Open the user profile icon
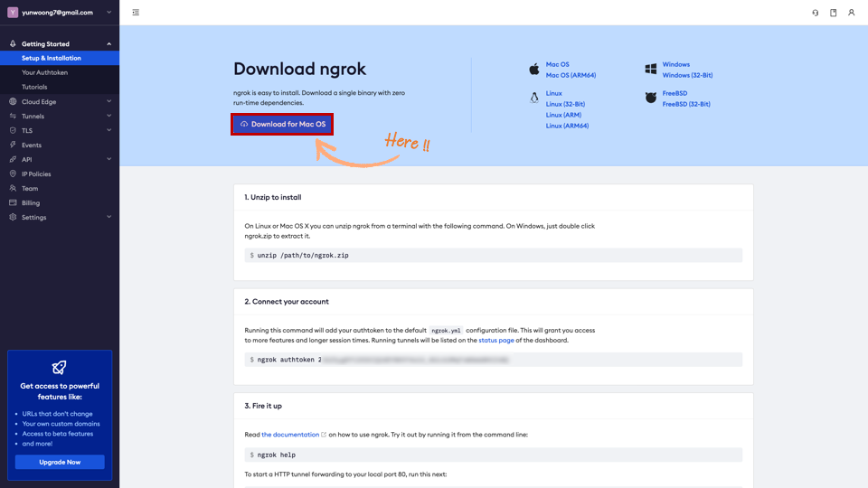 pyautogui.click(x=852, y=12)
